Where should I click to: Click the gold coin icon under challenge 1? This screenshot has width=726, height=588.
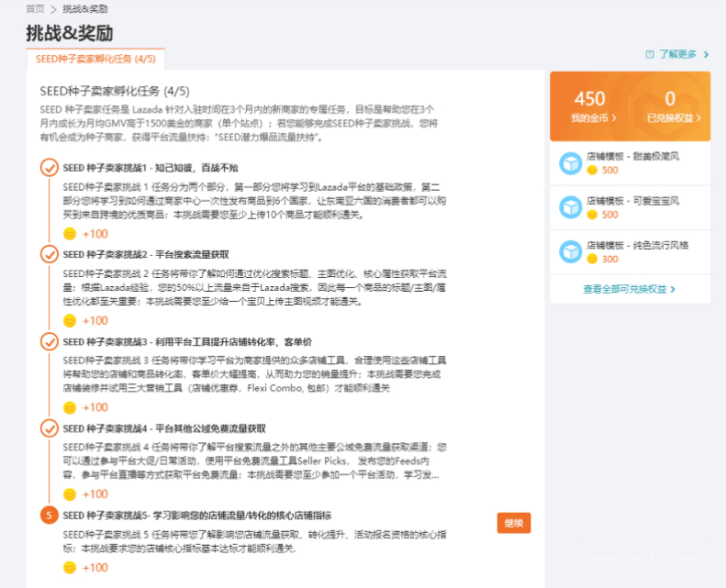click(70, 234)
